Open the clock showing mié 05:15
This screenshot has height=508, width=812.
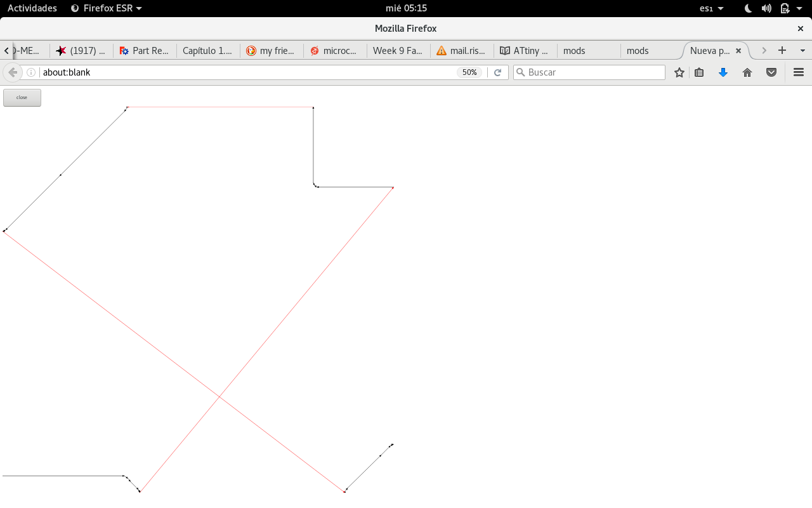click(406, 8)
